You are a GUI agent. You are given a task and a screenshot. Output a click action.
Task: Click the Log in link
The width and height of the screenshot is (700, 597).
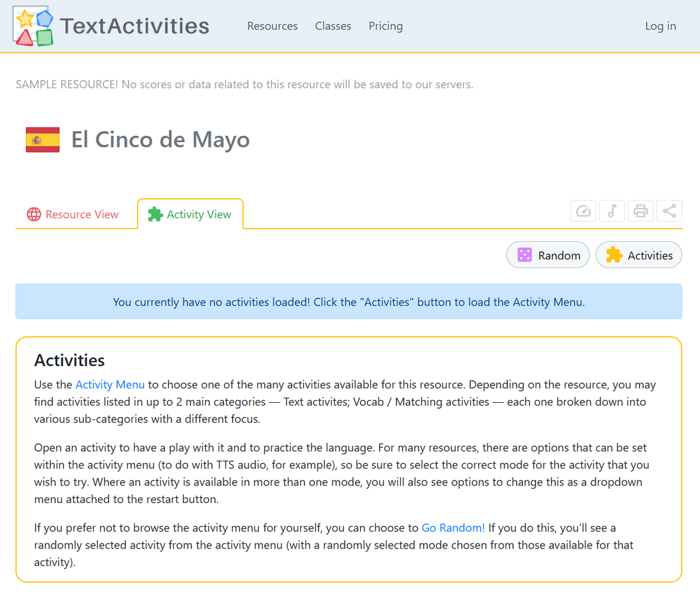(x=660, y=26)
